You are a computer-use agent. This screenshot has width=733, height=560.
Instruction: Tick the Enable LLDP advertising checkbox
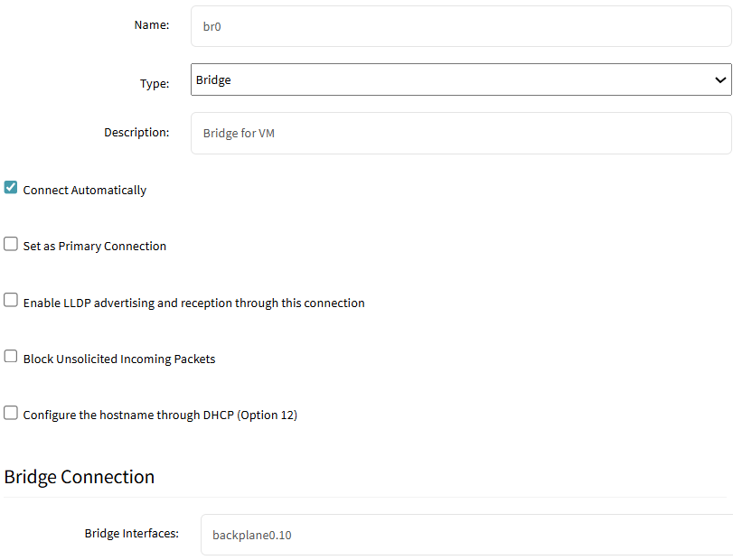pyautogui.click(x=11, y=300)
